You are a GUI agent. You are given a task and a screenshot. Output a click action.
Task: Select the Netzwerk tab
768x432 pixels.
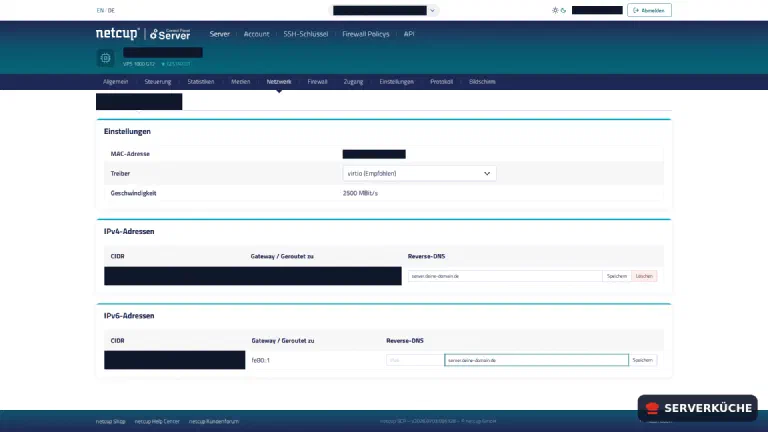(x=279, y=82)
